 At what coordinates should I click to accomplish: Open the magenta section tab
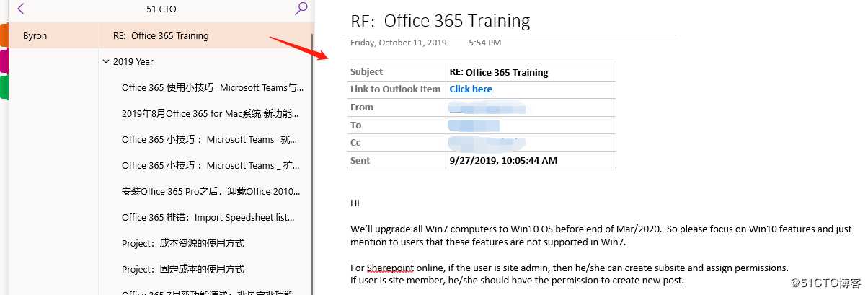pyautogui.click(x=4, y=61)
